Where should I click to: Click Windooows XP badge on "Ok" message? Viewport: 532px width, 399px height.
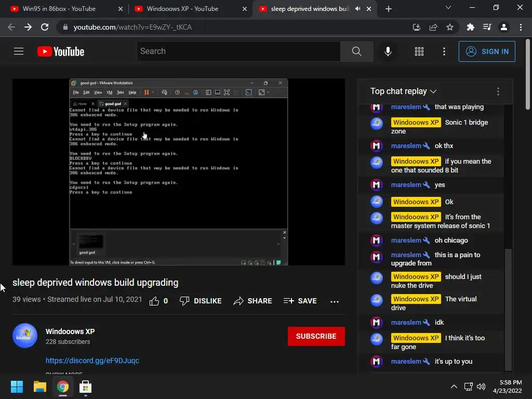pos(416,202)
